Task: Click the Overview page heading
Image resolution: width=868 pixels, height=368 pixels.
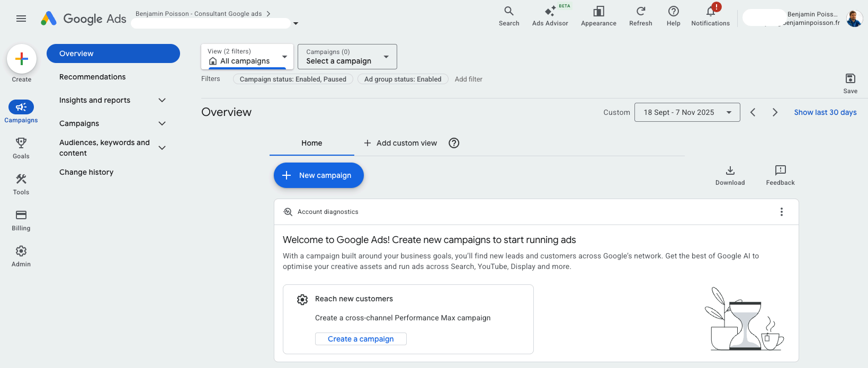Action: pyautogui.click(x=227, y=112)
